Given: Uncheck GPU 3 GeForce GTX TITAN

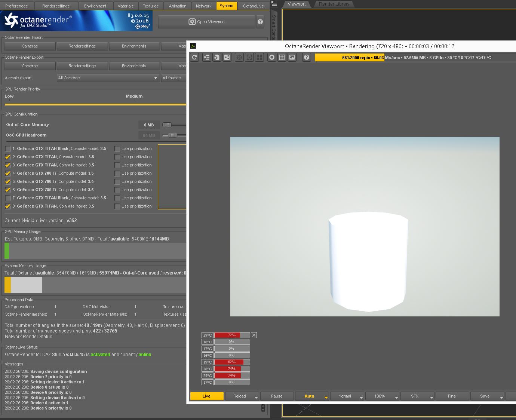Looking at the screenshot, I should click(8, 165).
